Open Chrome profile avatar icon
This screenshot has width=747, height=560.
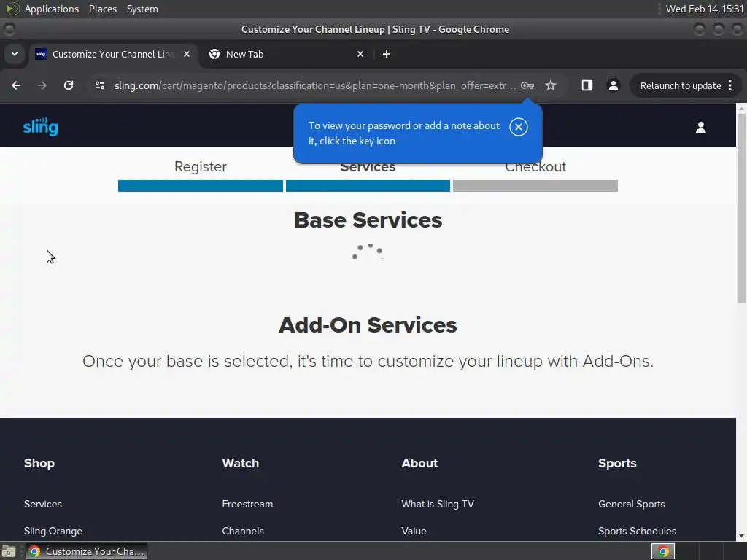[x=613, y=85]
